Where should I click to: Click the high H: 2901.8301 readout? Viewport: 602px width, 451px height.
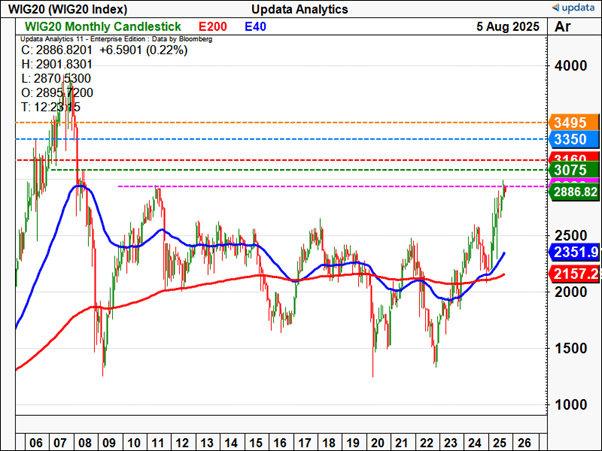tap(57, 64)
